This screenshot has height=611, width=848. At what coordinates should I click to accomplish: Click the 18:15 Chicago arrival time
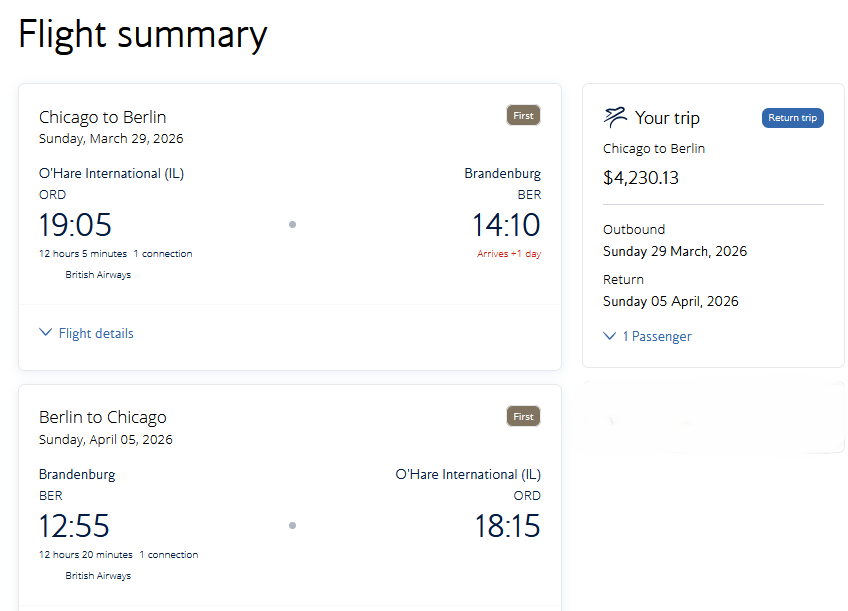[505, 525]
